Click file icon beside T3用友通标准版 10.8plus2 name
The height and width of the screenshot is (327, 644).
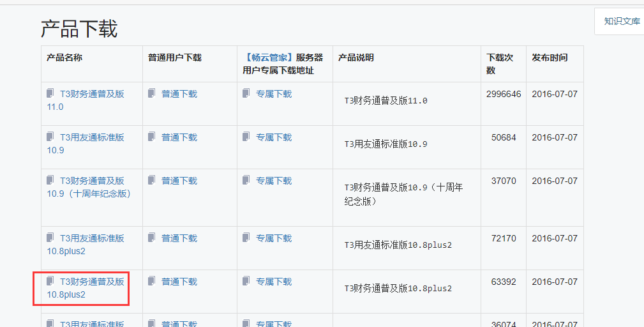tap(50, 238)
